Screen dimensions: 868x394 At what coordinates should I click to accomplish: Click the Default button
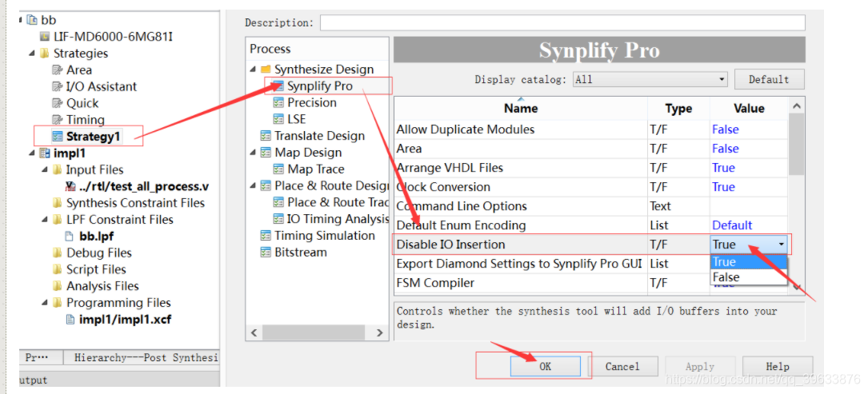pos(769,79)
